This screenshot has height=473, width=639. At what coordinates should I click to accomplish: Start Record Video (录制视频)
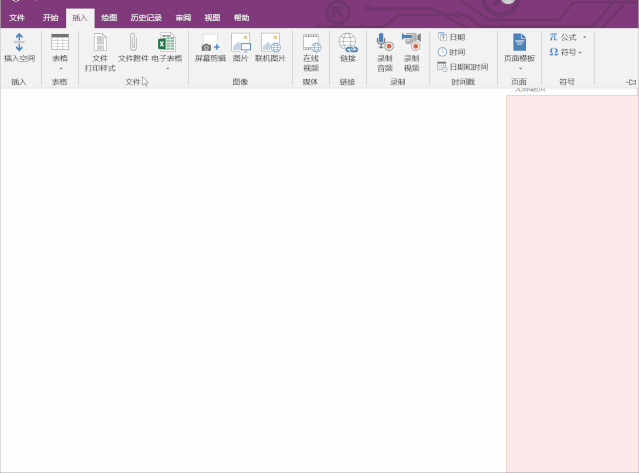[x=411, y=51]
